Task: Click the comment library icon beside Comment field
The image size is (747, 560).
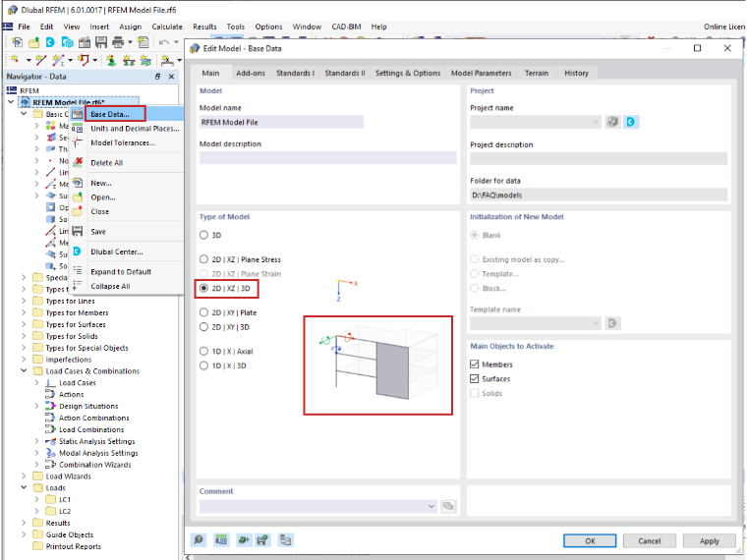Action: coord(448,506)
